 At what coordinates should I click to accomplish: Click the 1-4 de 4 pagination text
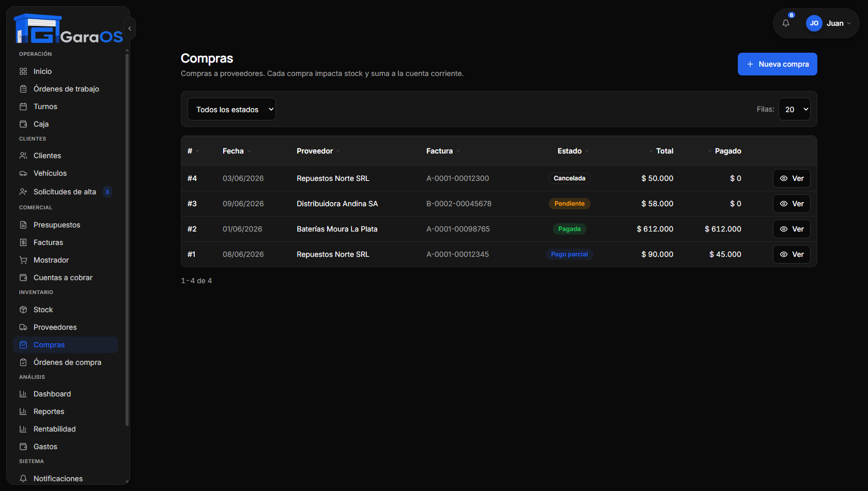196,281
